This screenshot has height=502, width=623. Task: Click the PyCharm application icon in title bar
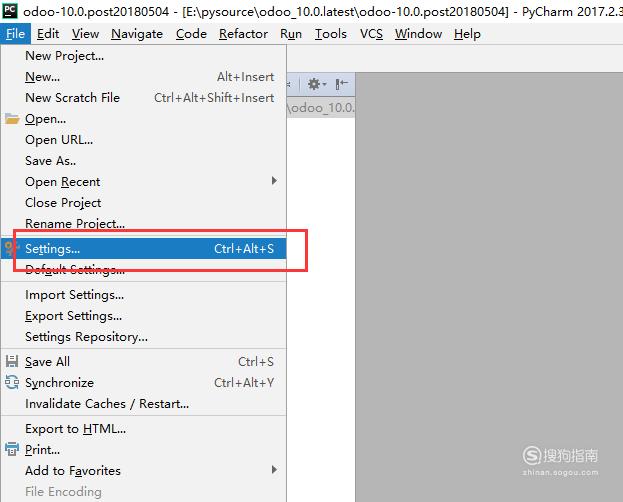(x=10, y=10)
